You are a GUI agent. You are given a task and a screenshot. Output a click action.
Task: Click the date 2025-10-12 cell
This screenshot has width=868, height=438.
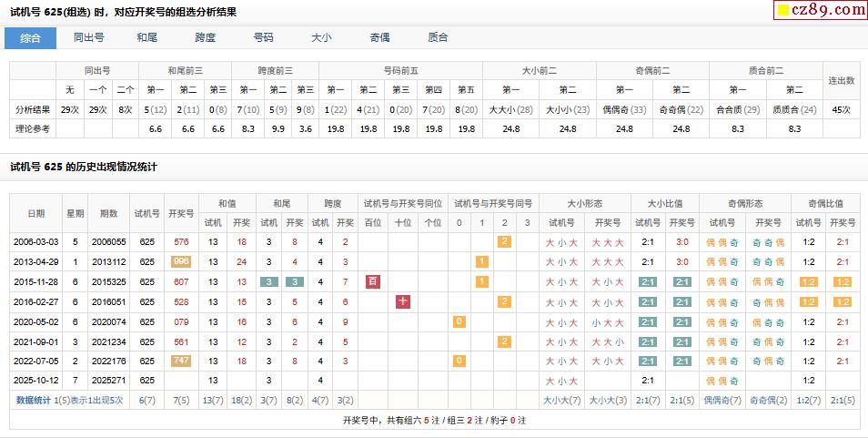[x=35, y=380]
